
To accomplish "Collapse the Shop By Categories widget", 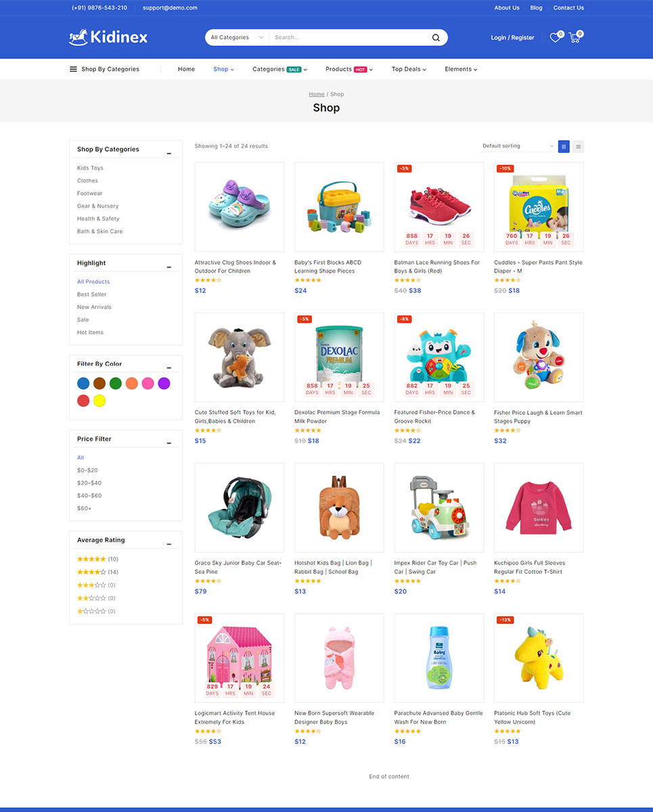I will (169, 153).
